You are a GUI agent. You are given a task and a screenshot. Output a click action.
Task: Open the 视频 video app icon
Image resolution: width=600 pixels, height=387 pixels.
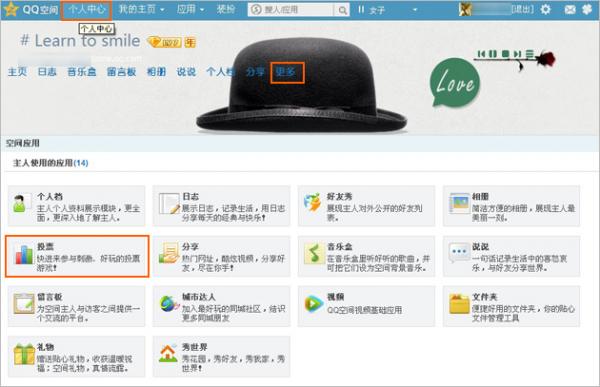[314, 304]
